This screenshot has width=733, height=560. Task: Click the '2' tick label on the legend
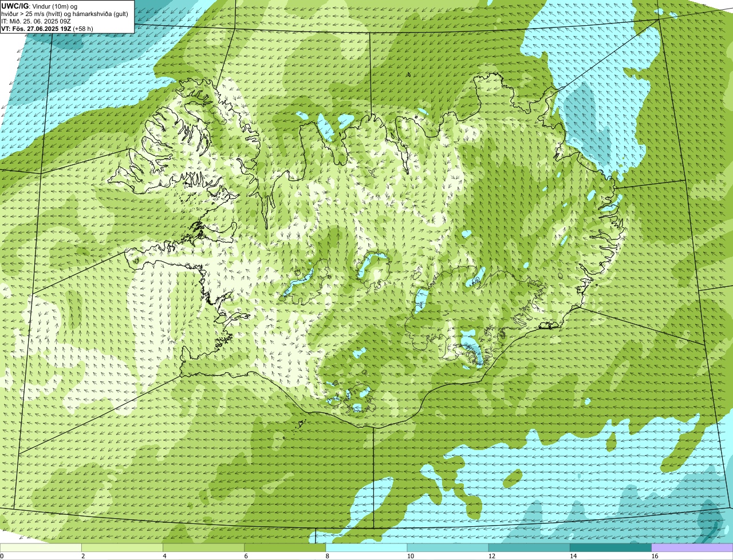(84, 556)
